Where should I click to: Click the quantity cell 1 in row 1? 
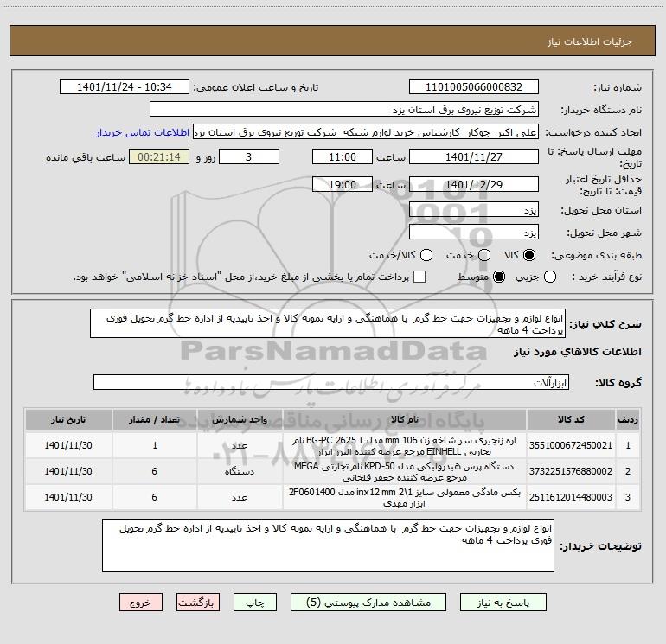(x=155, y=445)
